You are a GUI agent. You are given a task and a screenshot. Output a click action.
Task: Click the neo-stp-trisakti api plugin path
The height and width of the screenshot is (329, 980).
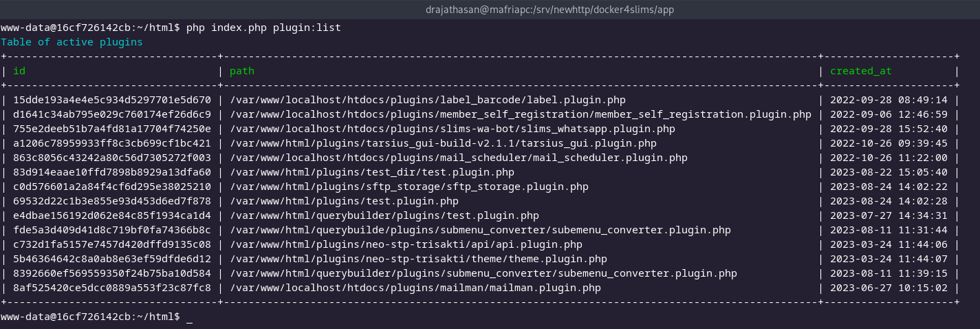point(406,244)
